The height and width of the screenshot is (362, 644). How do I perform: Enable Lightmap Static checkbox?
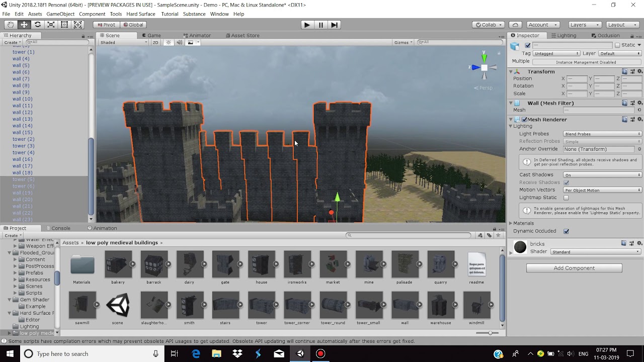(567, 198)
